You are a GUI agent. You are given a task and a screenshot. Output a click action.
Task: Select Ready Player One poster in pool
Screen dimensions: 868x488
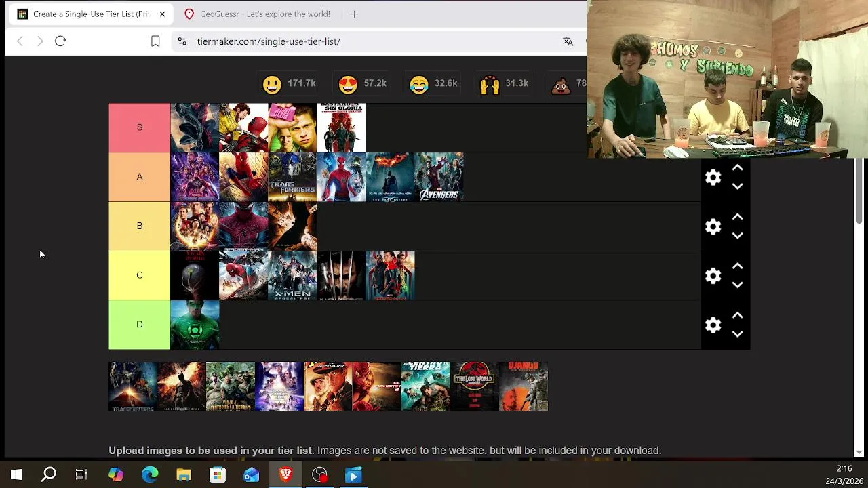tap(279, 386)
